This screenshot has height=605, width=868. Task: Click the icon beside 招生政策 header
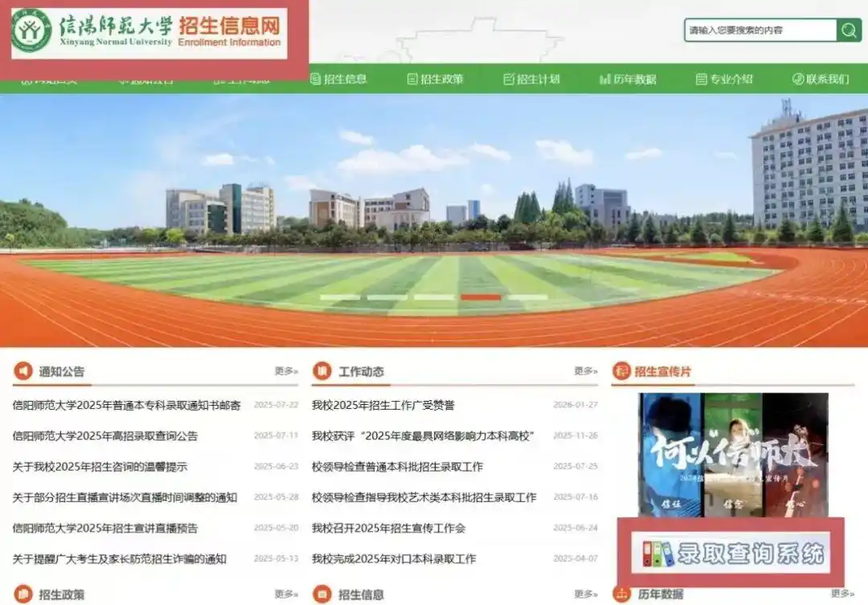[25, 595]
